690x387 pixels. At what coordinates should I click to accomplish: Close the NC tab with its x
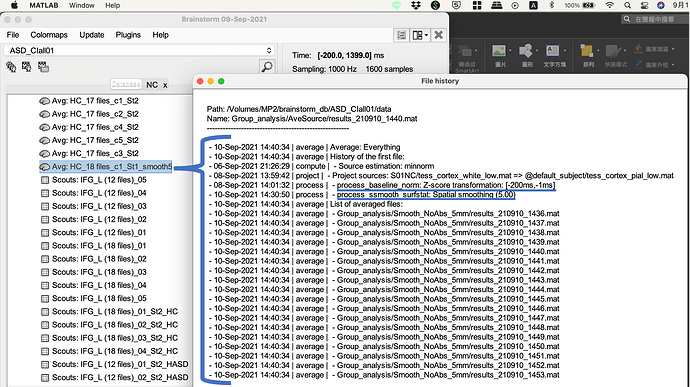point(165,85)
